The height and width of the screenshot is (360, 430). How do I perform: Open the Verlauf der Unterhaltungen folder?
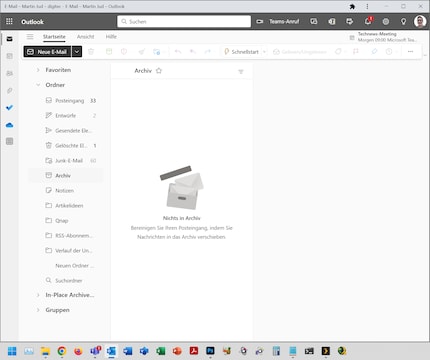66,250
